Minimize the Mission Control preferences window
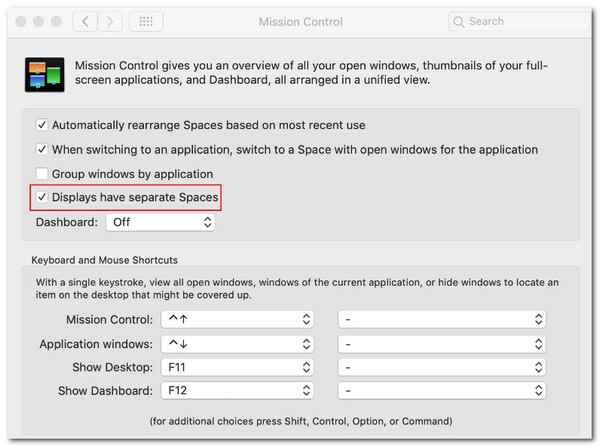 38,21
